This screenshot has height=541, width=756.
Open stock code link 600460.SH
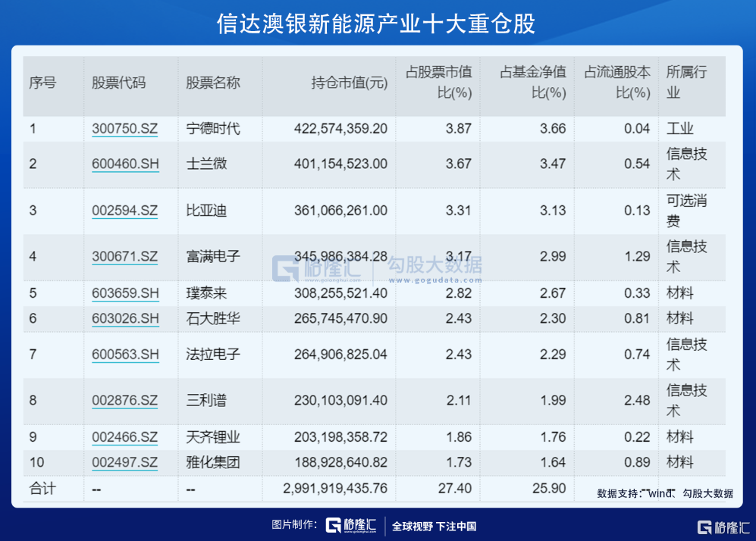click(125, 164)
